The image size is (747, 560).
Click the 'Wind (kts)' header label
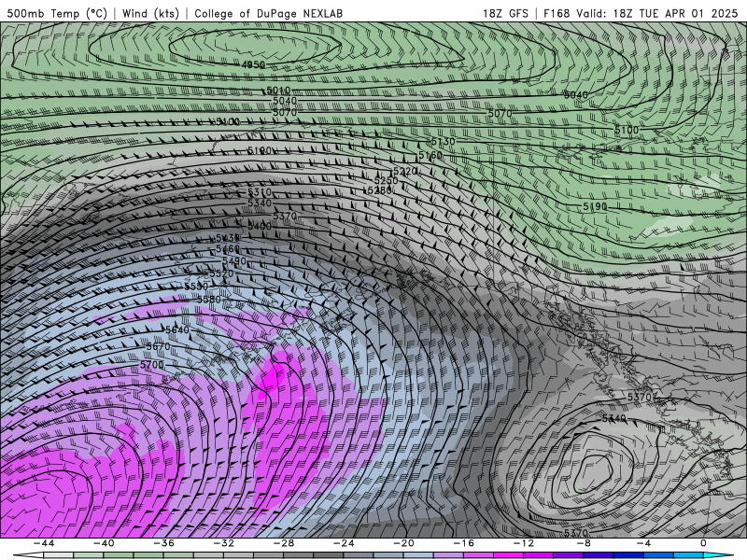[x=150, y=13]
